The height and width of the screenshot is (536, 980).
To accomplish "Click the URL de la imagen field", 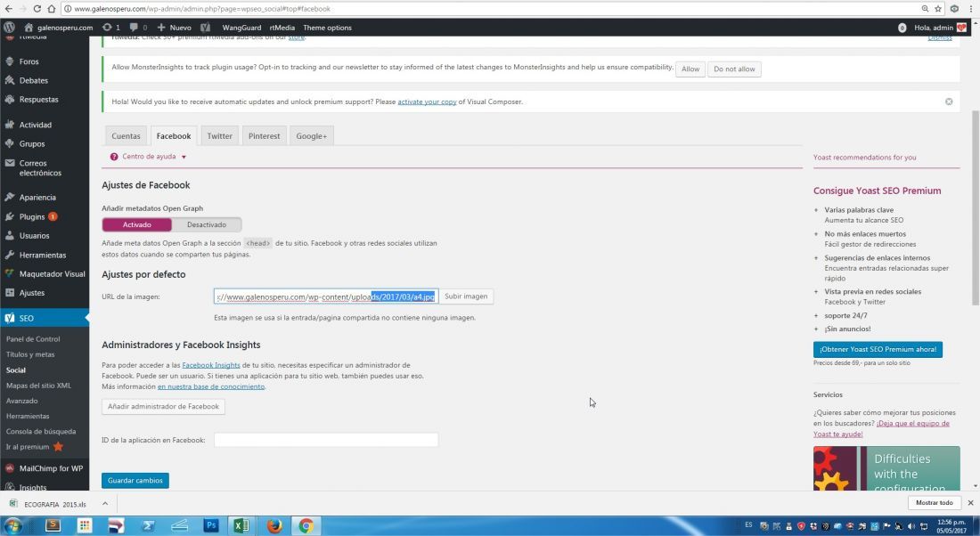I will (325, 296).
